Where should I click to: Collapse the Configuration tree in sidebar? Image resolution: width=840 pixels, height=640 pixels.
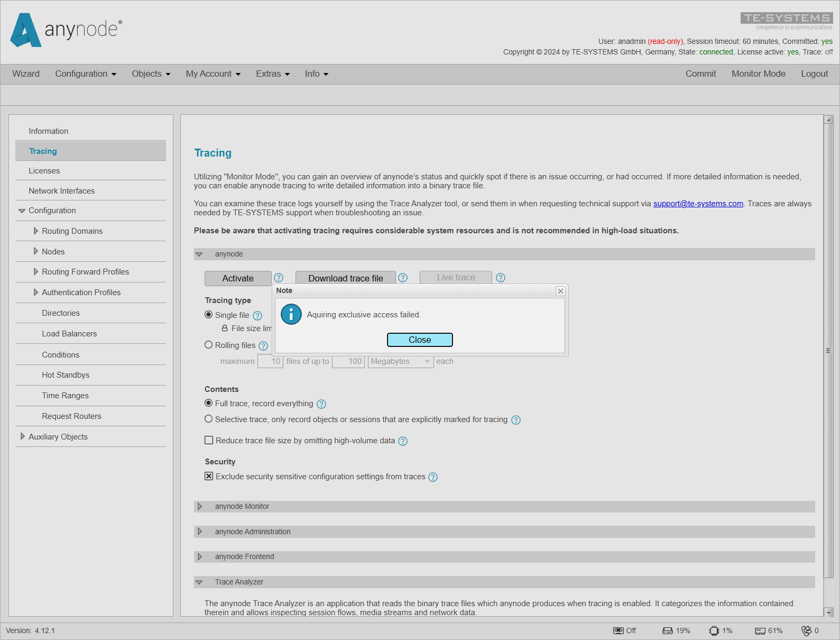point(22,211)
